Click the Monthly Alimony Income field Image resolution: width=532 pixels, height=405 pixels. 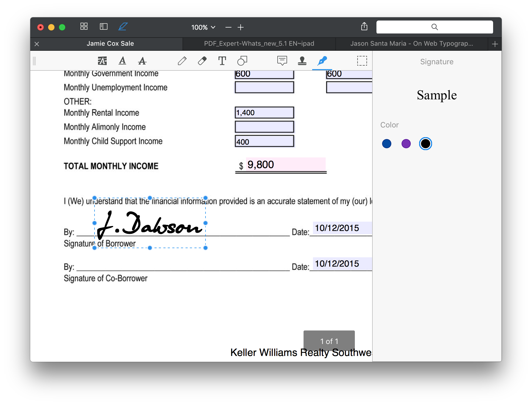pyautogui.click(x=264, y=127)
